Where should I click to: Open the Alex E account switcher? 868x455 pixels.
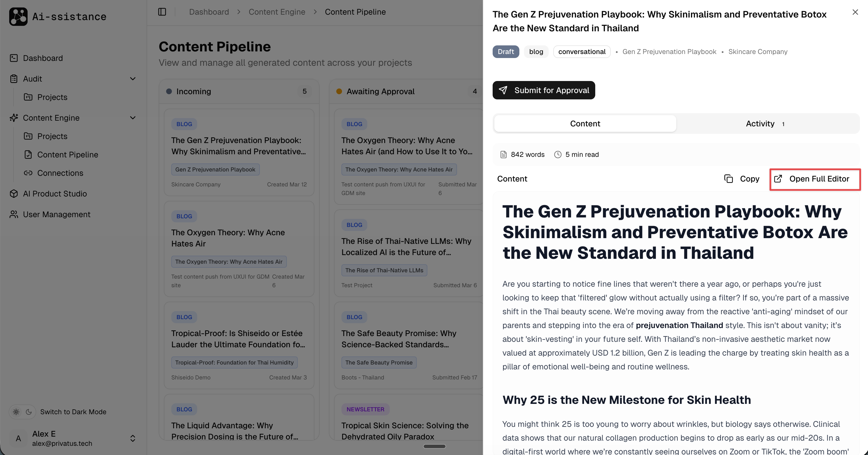(133, 438)
